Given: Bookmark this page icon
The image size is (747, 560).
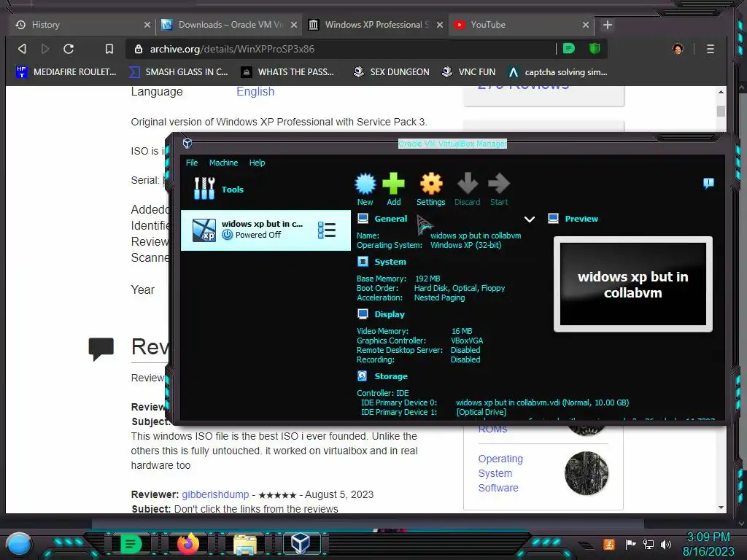Looking at the screenshot, I should click(x=109, y=49).
